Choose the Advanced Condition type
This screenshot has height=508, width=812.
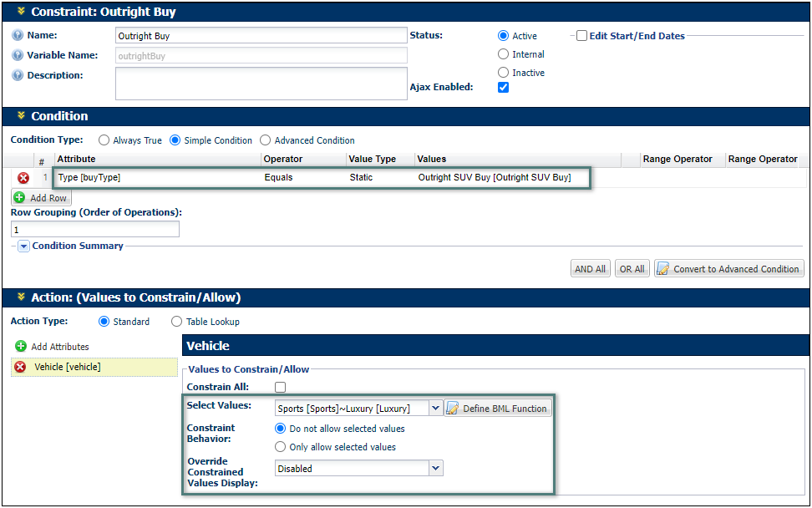[x=266, y=140]
